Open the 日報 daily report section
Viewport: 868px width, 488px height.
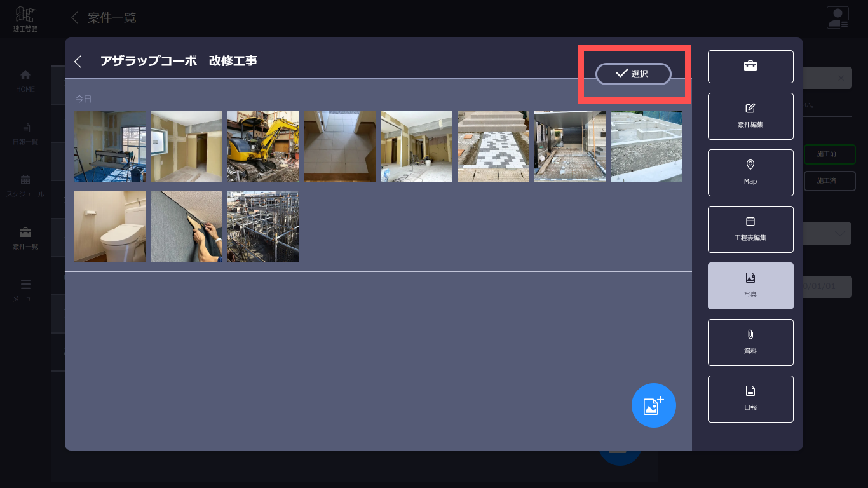click(750, 399)
